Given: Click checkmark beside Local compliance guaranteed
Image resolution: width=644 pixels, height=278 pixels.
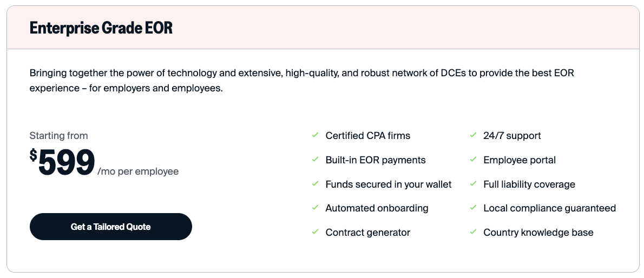Looking at the screenshot, I should point(473,208).
